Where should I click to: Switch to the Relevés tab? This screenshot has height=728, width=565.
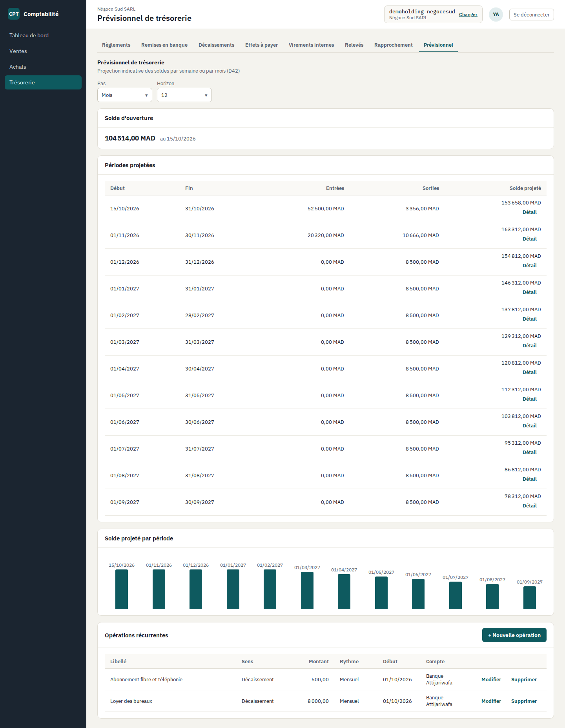354,45
